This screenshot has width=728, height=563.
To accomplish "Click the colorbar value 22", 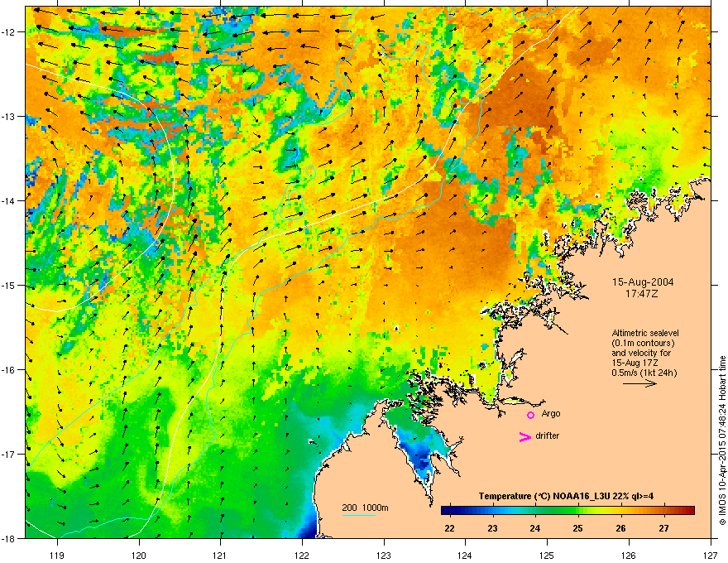I will 449,528.
